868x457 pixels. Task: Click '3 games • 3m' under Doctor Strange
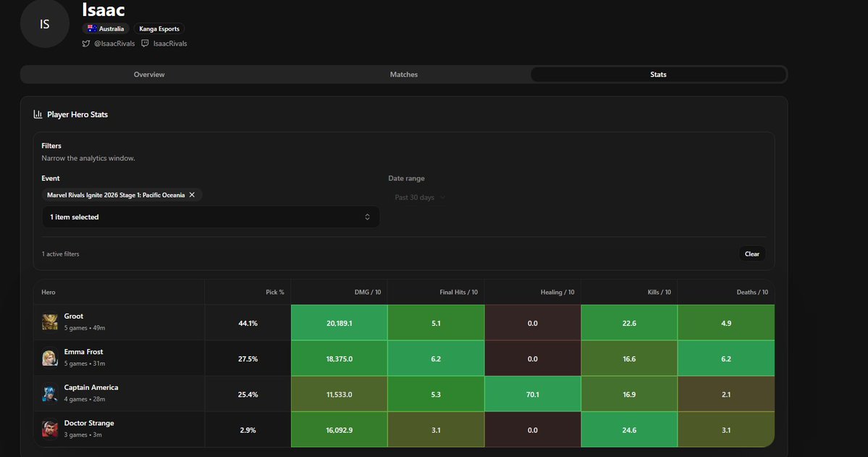click(x=83, y=435)
